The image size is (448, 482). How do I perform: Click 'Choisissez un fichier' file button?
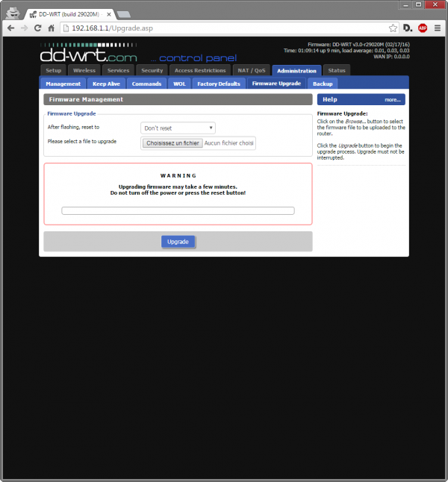point(172,143)
